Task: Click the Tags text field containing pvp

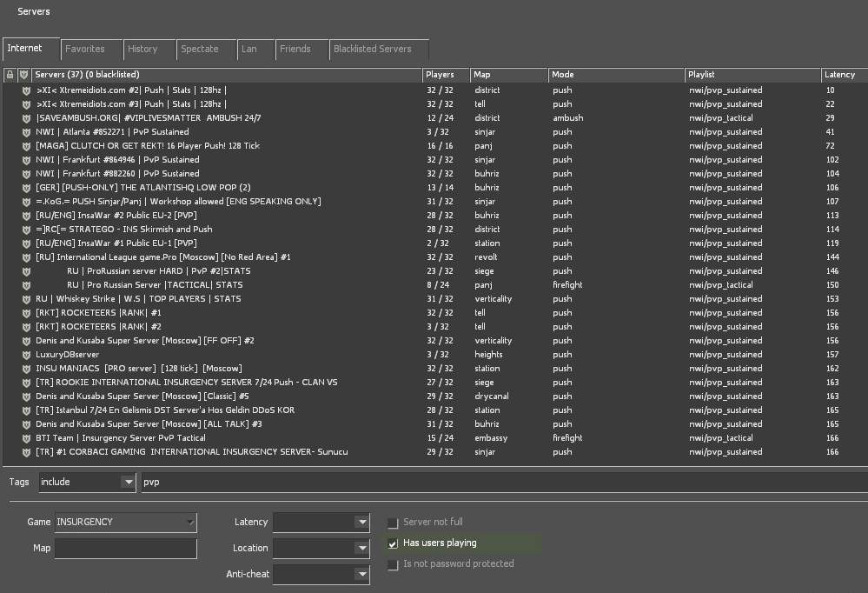Action: pyautogui.click(x=504, y=483)
